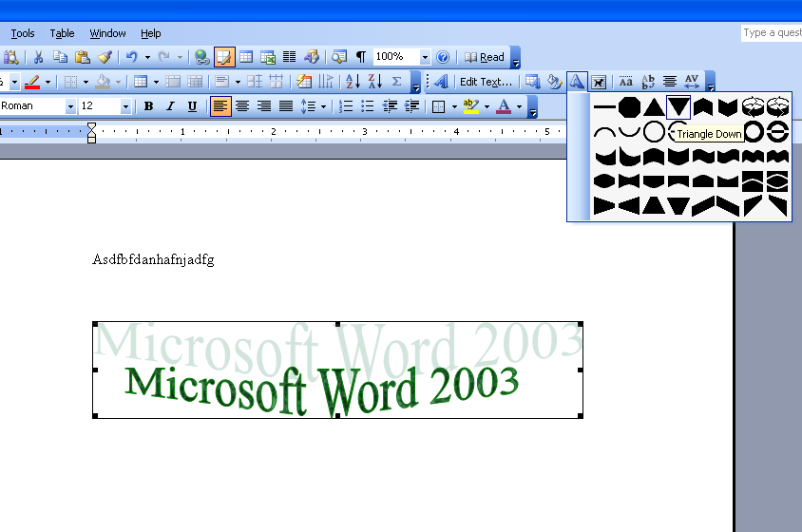
Task: Sort table ascending A to Z
Action: (x=353, y=82)
